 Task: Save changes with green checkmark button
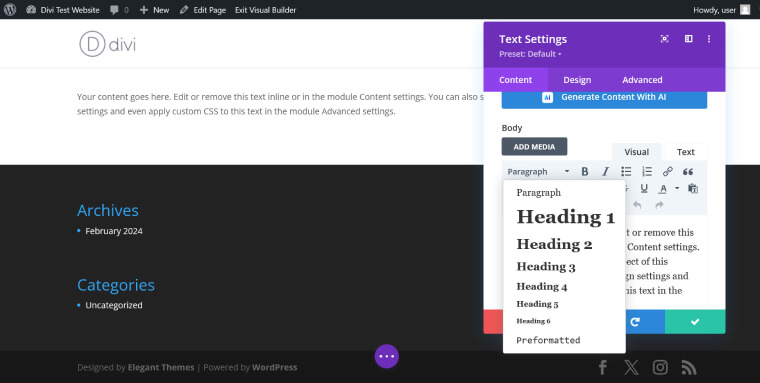(695, 321)
